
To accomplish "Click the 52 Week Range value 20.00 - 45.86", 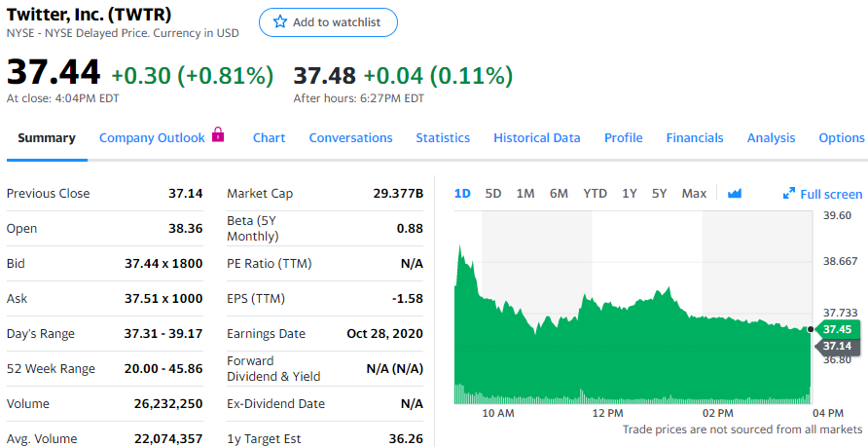I will click(163, 368).
